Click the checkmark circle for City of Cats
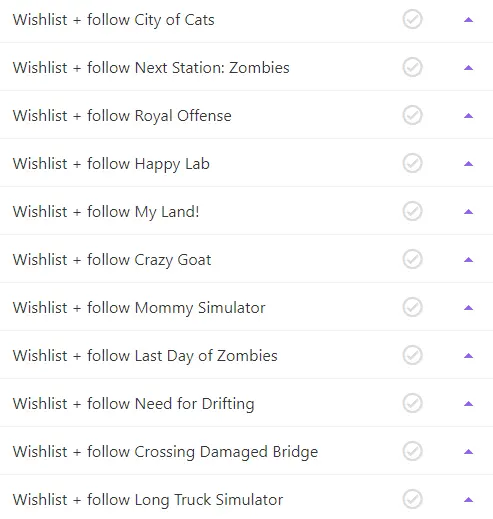This screenshot has width=493, height=519. [x=412, y=20]
